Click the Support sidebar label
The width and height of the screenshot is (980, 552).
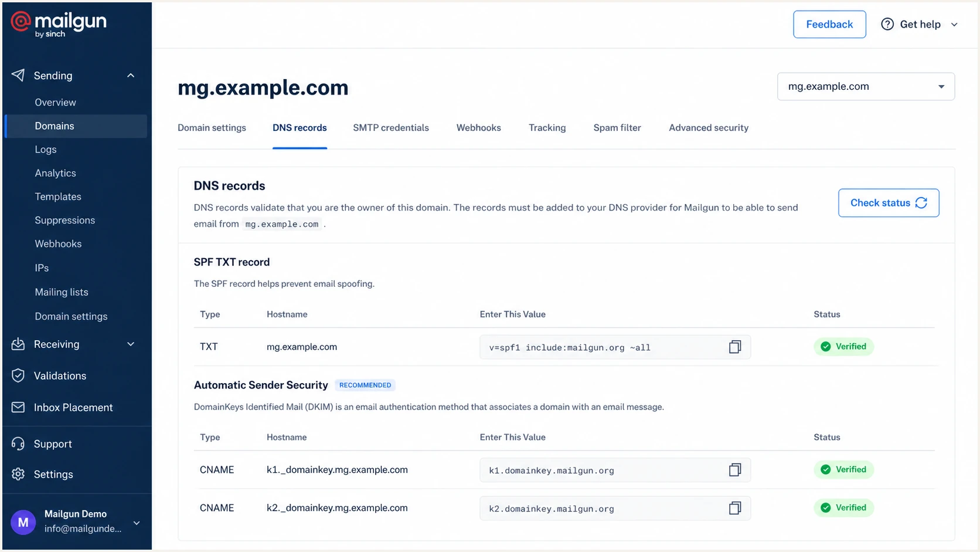53,444
